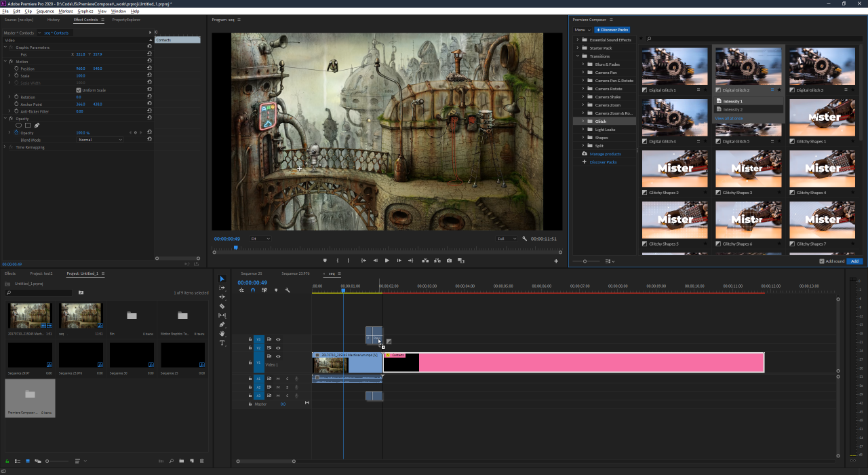
Task: Open the Fit zoom level dropdown
Action: (x=260, y=239)
